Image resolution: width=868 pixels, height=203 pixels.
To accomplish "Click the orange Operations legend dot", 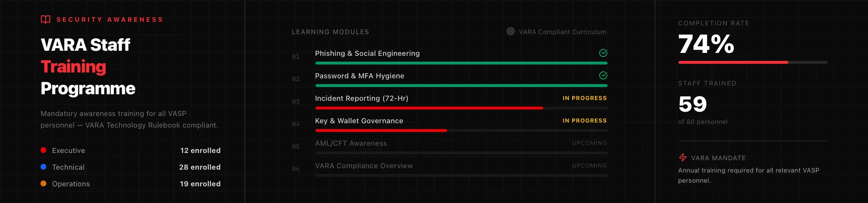I will pos(43,183).
